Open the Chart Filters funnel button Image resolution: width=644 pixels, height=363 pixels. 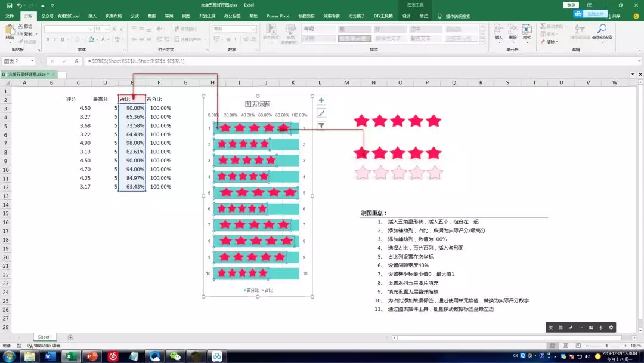321,125
